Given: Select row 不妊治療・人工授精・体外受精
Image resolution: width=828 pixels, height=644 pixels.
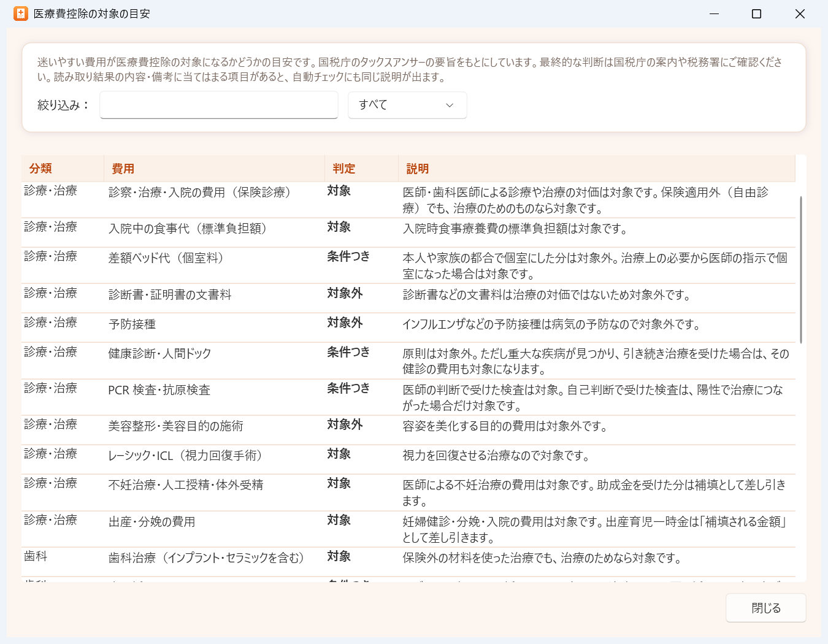Looking at the screenshot, I should [408, 493].
